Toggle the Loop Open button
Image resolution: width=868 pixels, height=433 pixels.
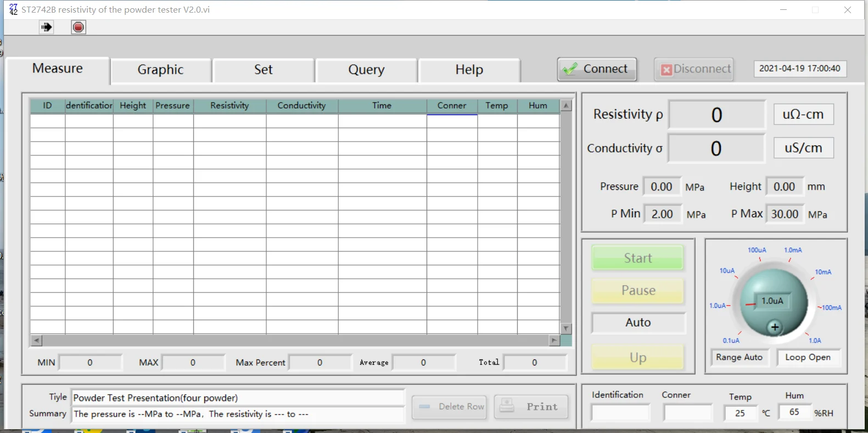tap(808, 357)
